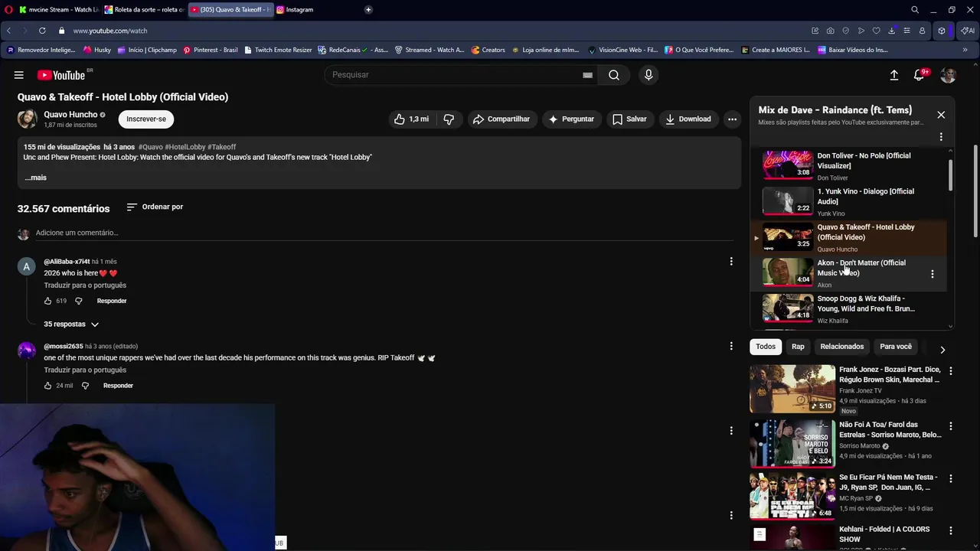This screenshot has width=980, height=551.
Task: Expand the description with ...mais
Action: [x=35, y=178]
